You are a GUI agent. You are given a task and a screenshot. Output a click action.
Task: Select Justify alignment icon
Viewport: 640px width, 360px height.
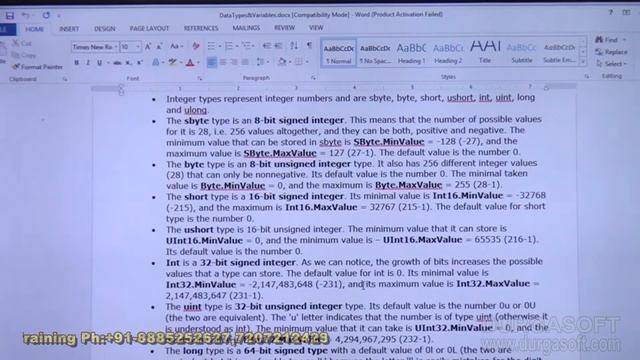click(245, 62)
